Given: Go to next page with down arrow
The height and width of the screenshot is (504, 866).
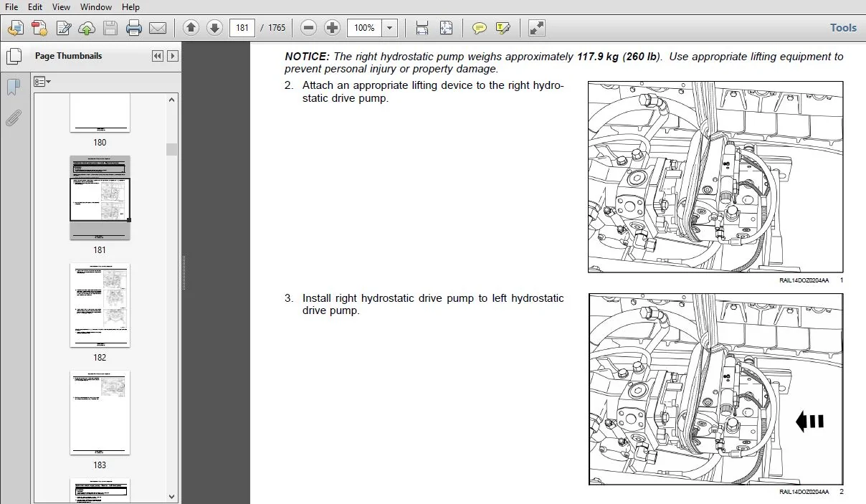Looking at the screenshot, I should [x=214, y=28].
